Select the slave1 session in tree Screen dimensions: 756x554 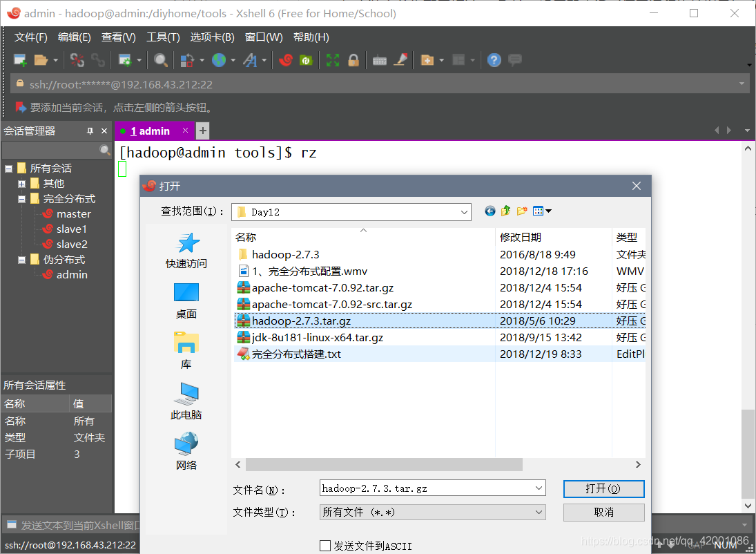[x=71, y=229]
